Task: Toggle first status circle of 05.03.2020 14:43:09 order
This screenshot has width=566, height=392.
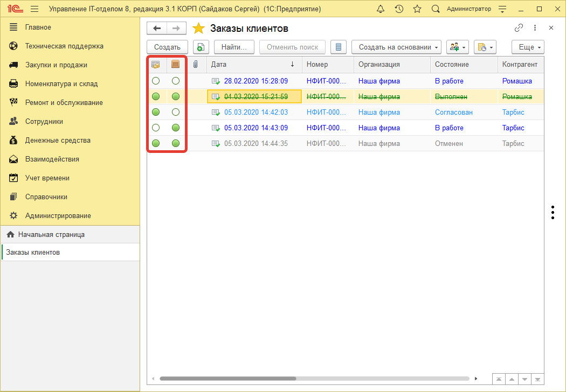Action: (156, 128)
